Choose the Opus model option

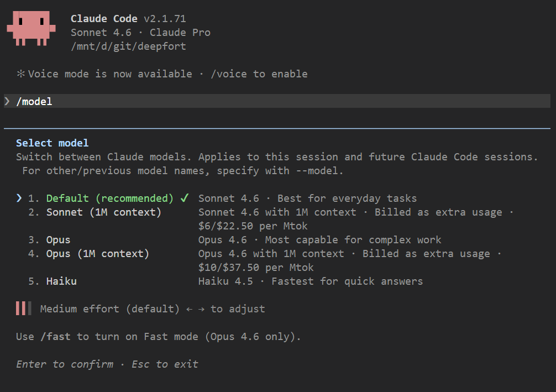tap(58, 240)
